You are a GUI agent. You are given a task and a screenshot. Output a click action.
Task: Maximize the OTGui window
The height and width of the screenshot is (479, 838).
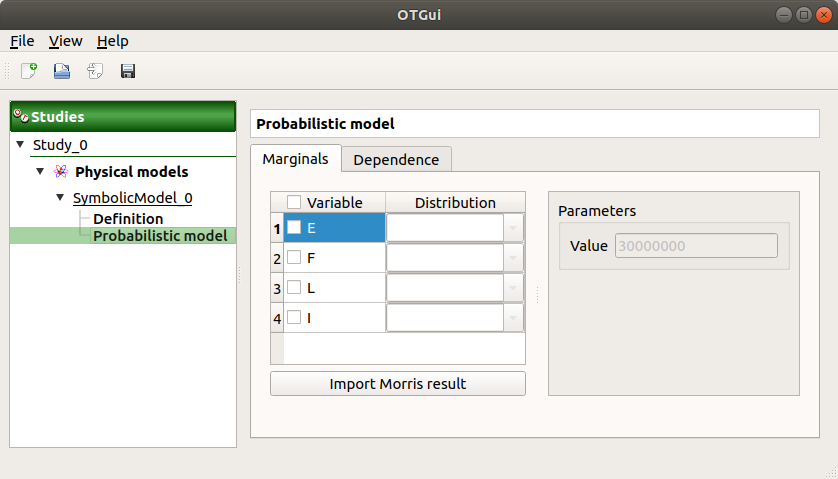[804, 15]
